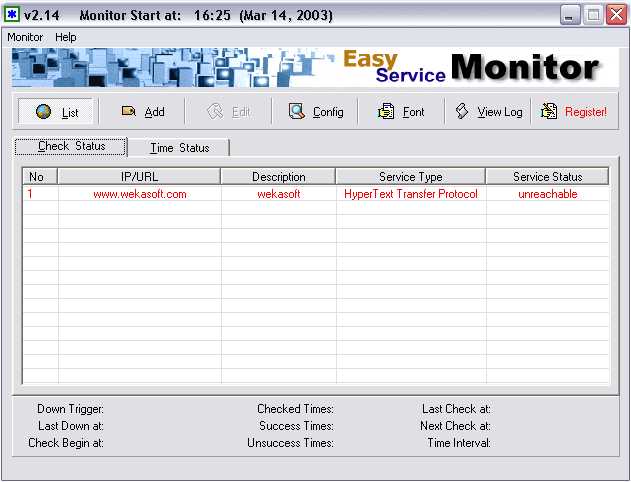
Task: Click the Time Interval label
Action: tap(459, 443)
